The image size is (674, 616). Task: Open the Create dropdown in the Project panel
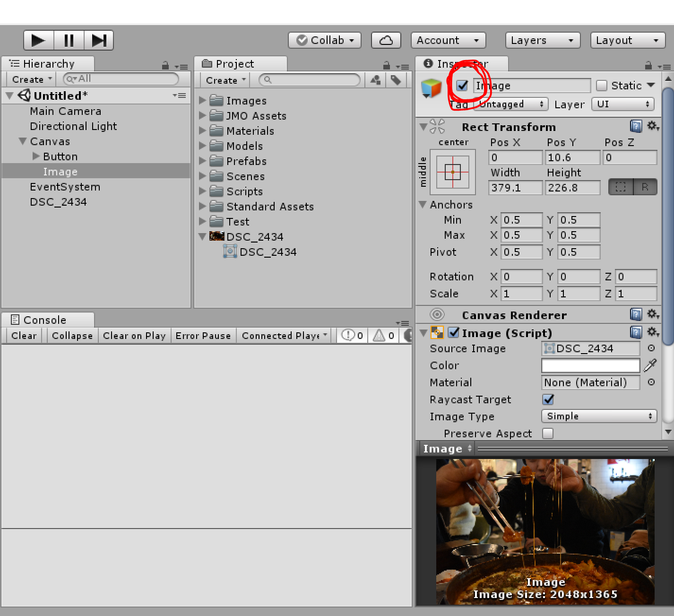[225, 80]
